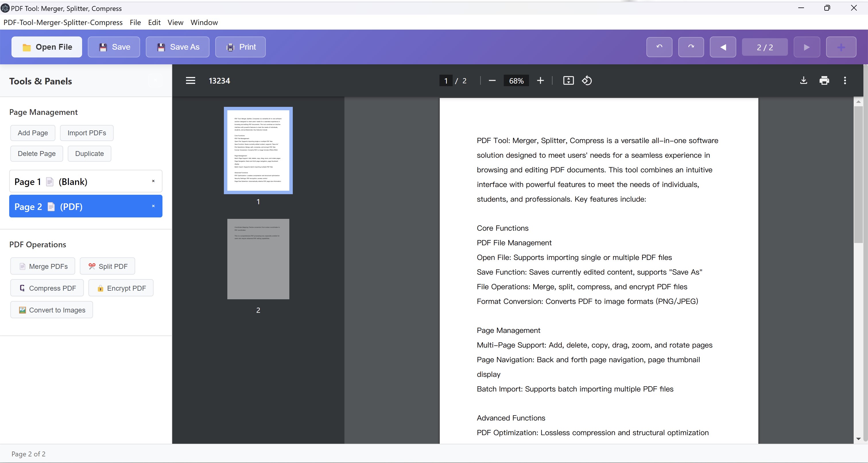The height and width of the screenshot is (463, 868).
Task: Zoom in with the plus button
Action: pyautogui.click(x=540, y=81)
